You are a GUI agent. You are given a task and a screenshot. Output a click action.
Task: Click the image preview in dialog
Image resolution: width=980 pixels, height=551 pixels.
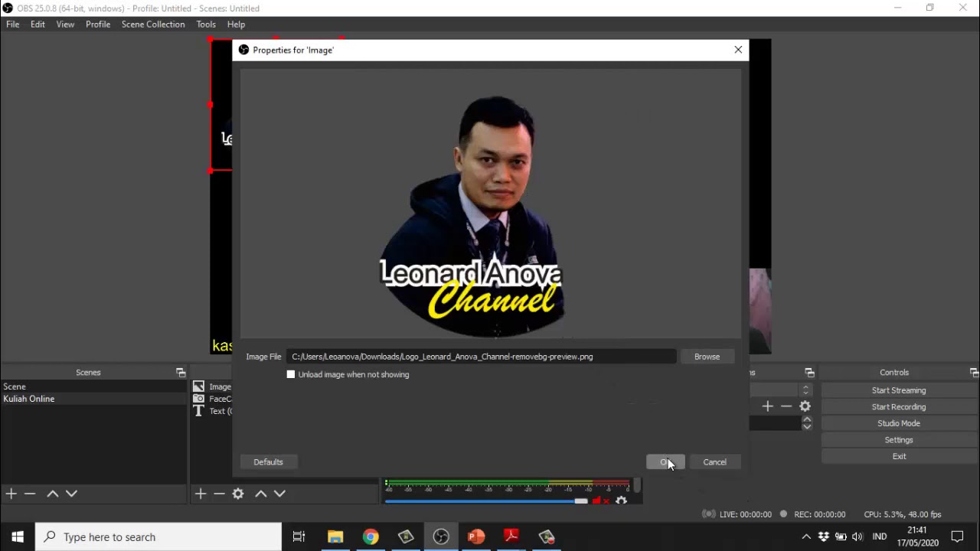click(491, 204)
